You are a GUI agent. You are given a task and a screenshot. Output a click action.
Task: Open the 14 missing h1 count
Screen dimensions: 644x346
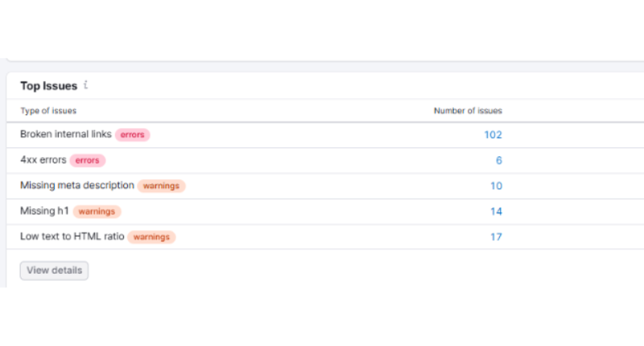pos(496,212)
